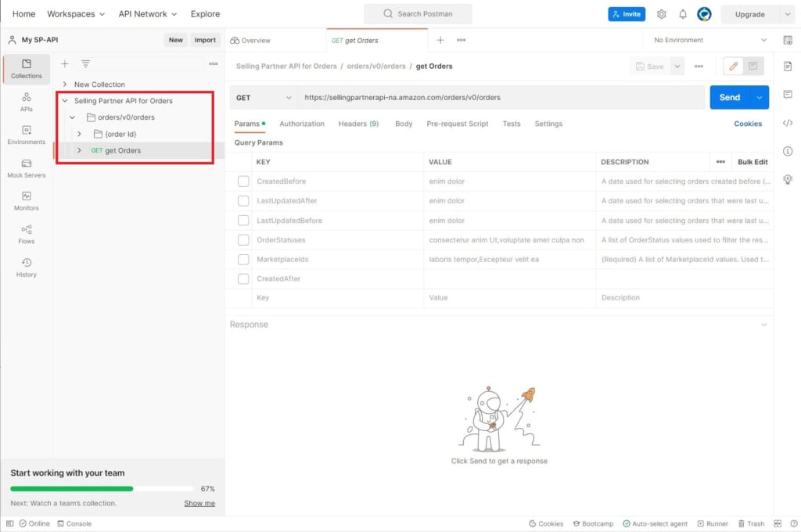Screen dimensions: 801x532
Task: Open the APIs sidebar panel
Action: point(27,102)
